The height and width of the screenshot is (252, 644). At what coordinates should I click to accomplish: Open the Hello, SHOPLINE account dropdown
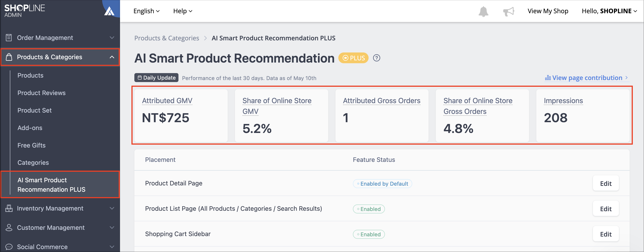[x=609, y=11]
